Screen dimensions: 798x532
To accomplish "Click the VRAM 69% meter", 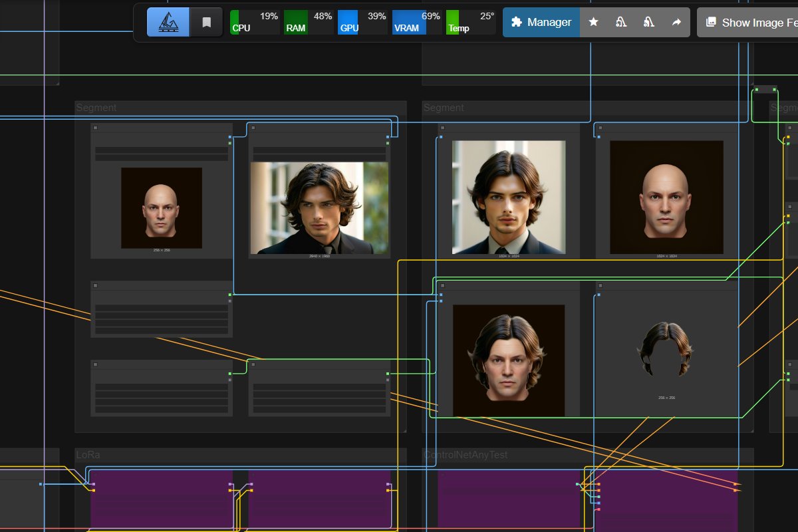I will click(x=417, y=22).
